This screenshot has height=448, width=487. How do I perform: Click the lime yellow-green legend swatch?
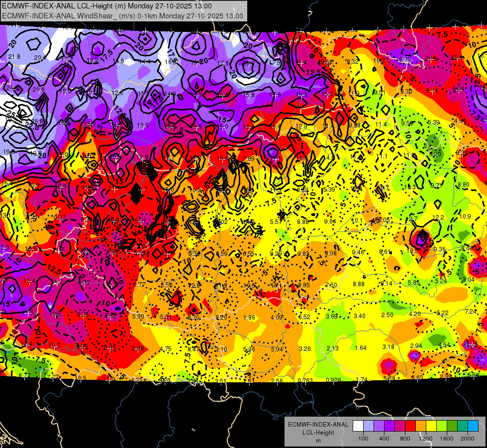(x=442, y=426)
